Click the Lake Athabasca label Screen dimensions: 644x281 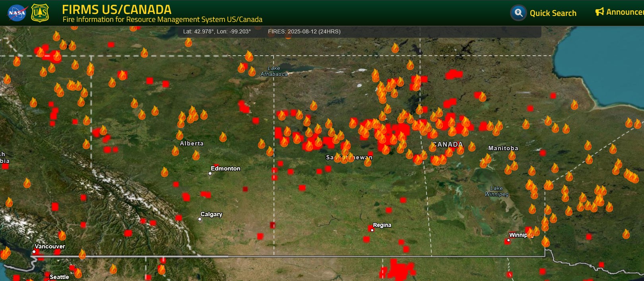point(274,71)
